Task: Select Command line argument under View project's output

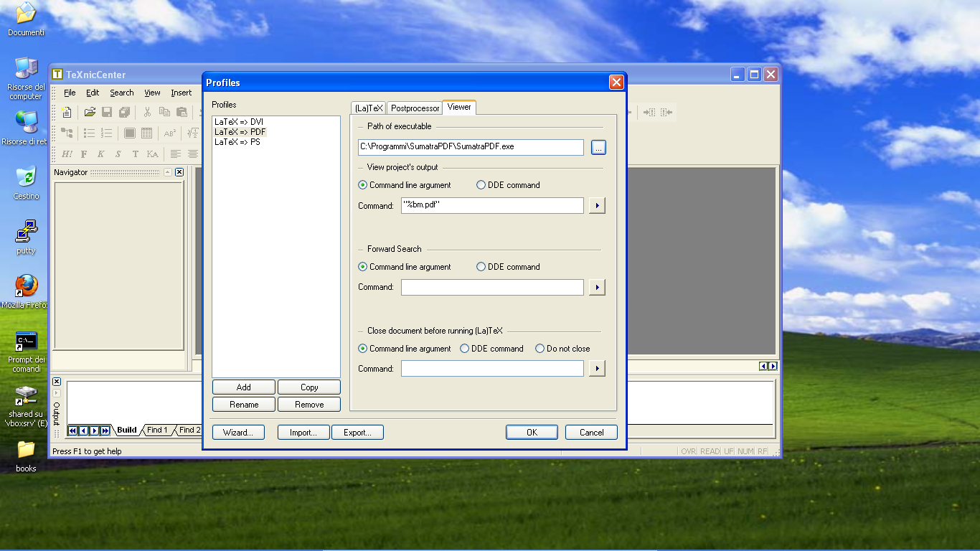Action: (405, 185)
